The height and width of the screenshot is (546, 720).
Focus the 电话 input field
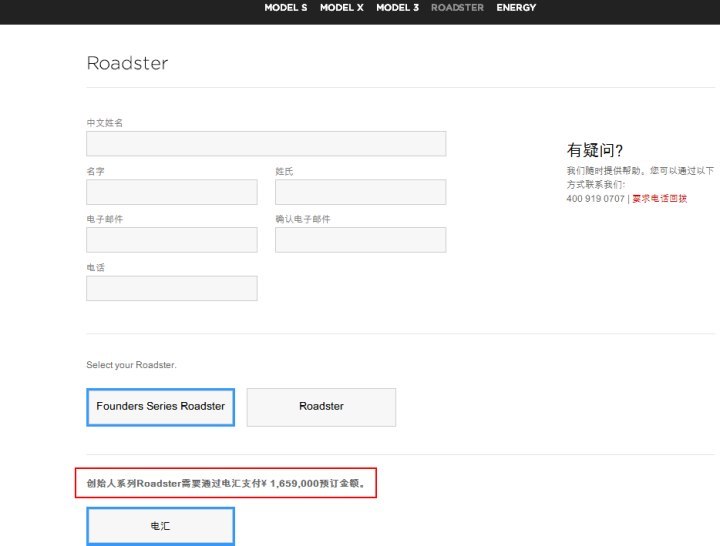click(172, 288)
